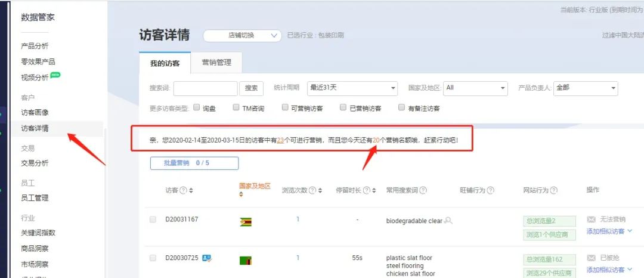Click the help icon next to 网站行为
The image size is (644, 278).
[553, 190]
